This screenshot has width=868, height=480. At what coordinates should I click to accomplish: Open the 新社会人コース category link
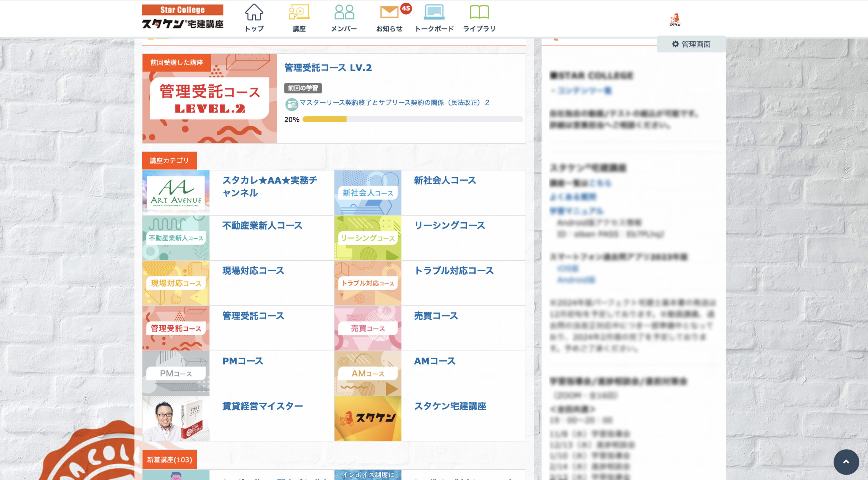(x=445, y=181)
